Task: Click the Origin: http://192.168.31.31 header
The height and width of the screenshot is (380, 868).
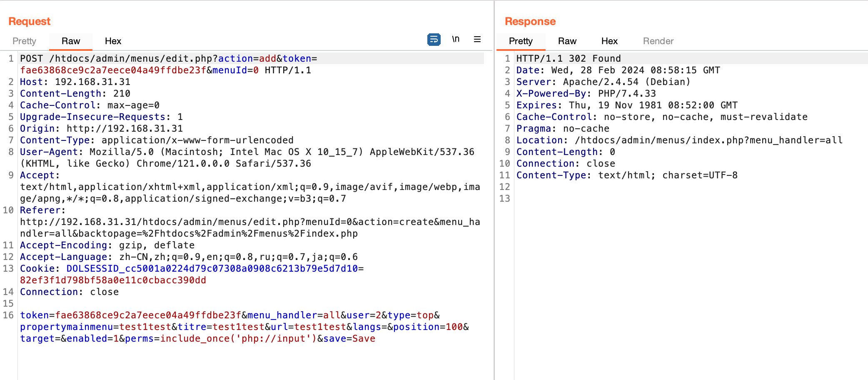Action: click(x=101, y=128)
